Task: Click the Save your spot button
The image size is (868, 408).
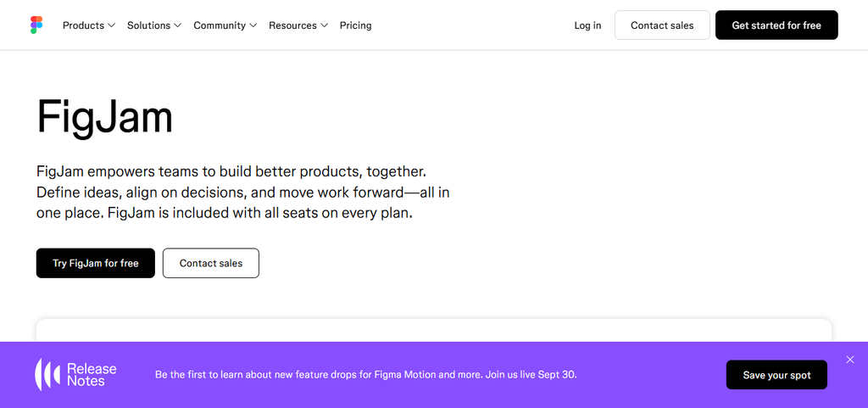Action: 776,375
